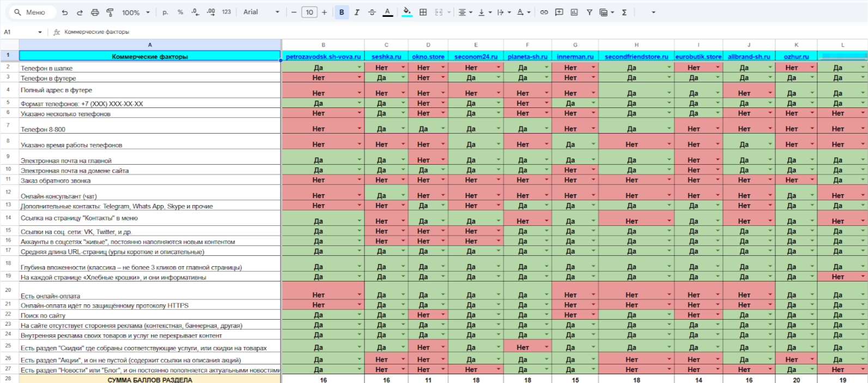Open the seshka.ru header link

pyautogui.click(x=386, y=56)
